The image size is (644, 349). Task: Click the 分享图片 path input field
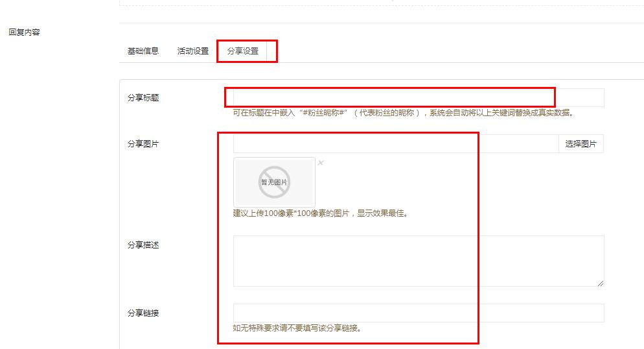click(396, 143)
